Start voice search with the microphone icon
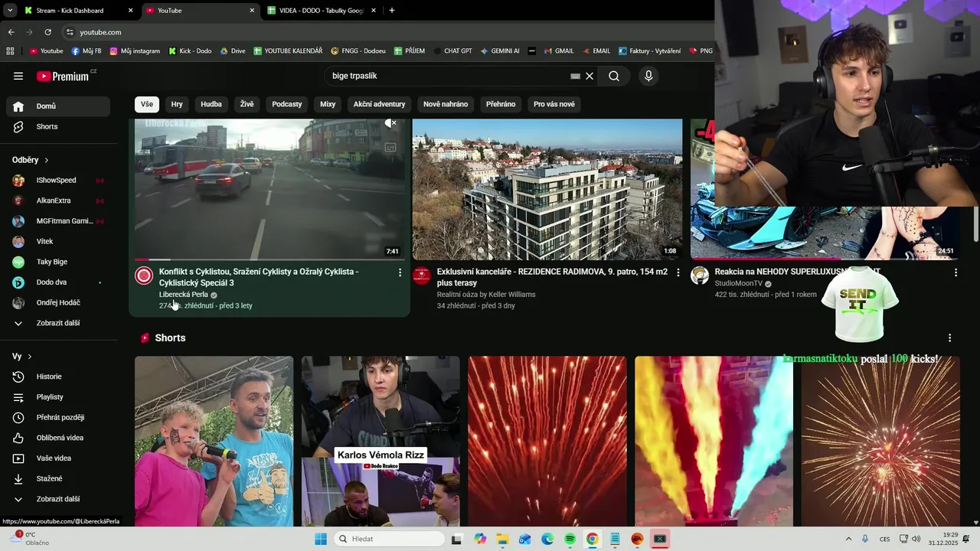 (648, 76)
